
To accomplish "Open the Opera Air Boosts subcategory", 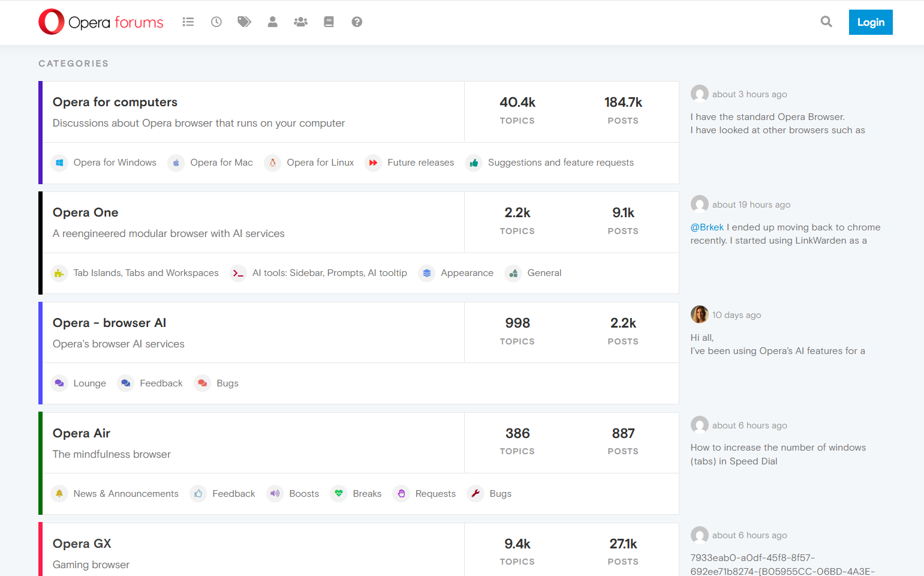I will click(304, 494).
